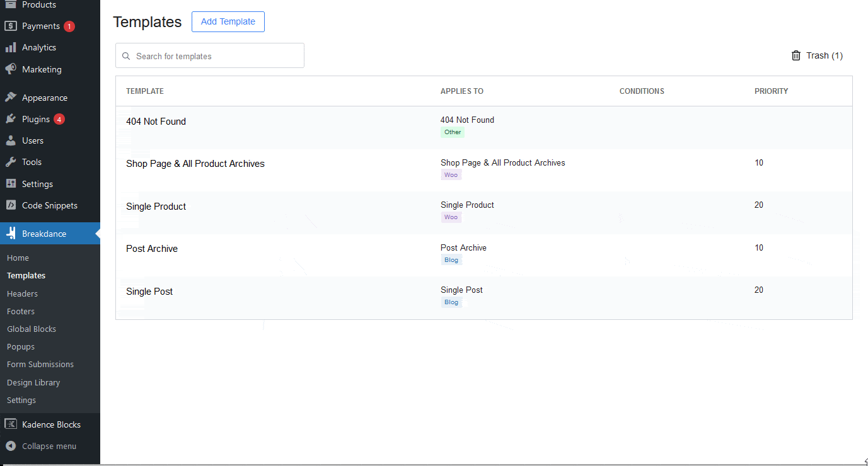Click the Tools wrench icon
Screen dimensions: 868x466
coord(11,162)
